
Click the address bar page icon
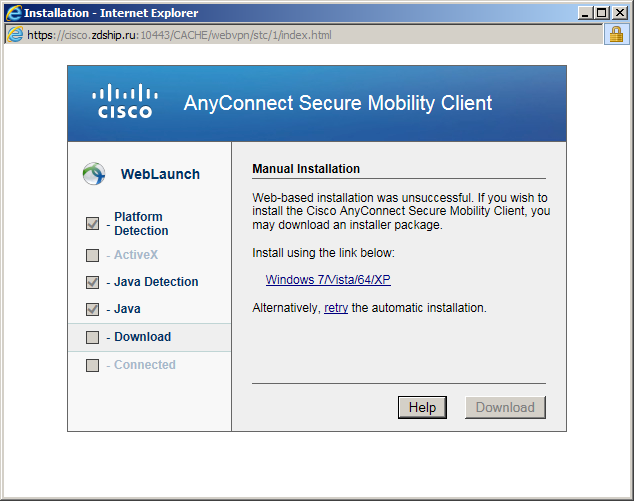pos(15,35)
